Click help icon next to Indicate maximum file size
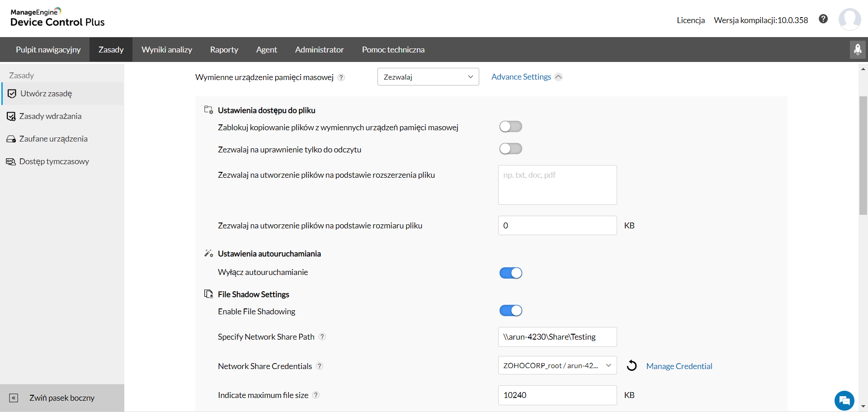Image resolution: width=868 pixels, height=412 pixels. 316,395
